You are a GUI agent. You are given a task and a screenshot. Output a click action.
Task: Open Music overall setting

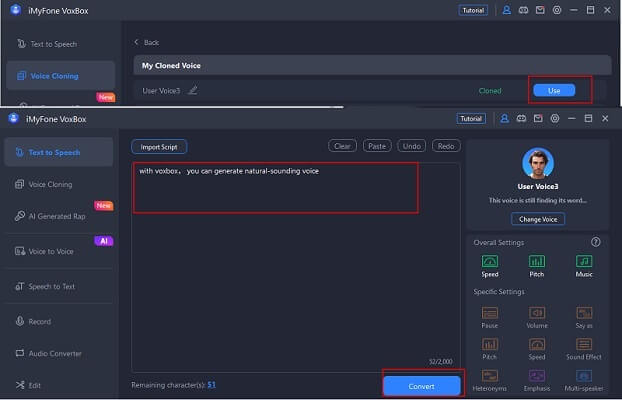584,266
